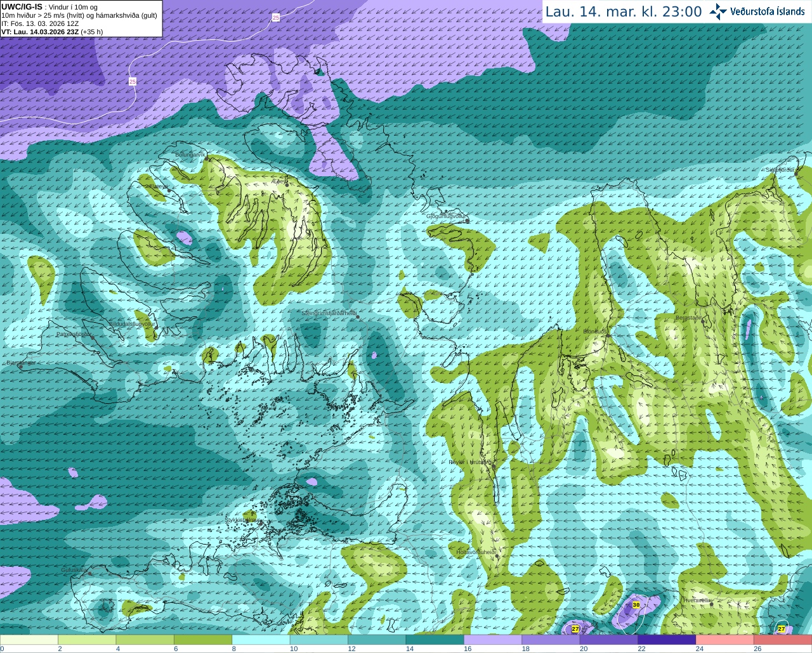Viewport: 812px width, 653px height.
Task: Click the legend value label 24
Action: coord(699,649)
